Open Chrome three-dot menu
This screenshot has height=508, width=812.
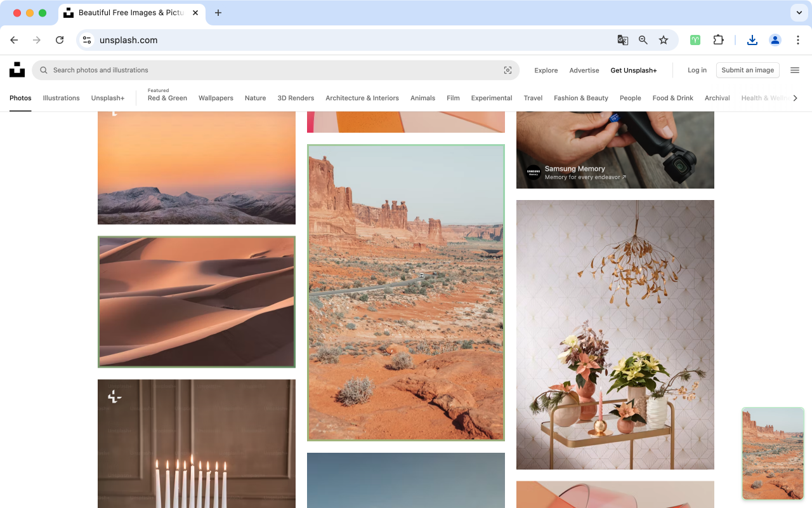pyautogui.click(x=798, y=40)
